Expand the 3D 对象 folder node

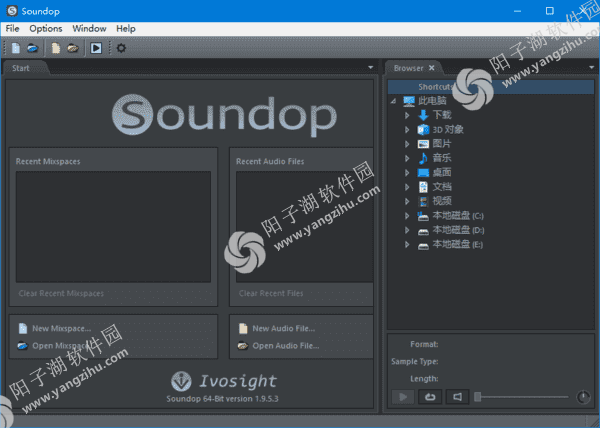click(x=407, y=130)
